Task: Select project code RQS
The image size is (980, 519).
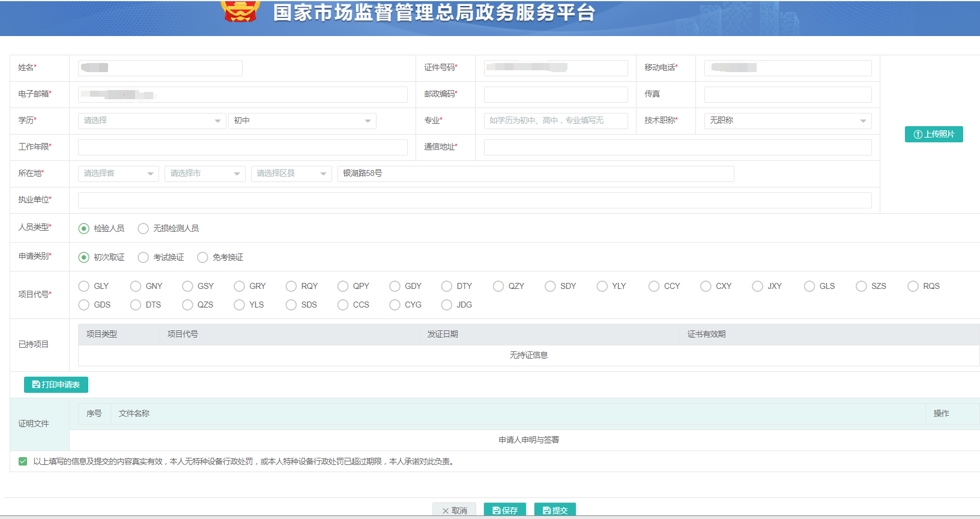Action: pos(913,286)
